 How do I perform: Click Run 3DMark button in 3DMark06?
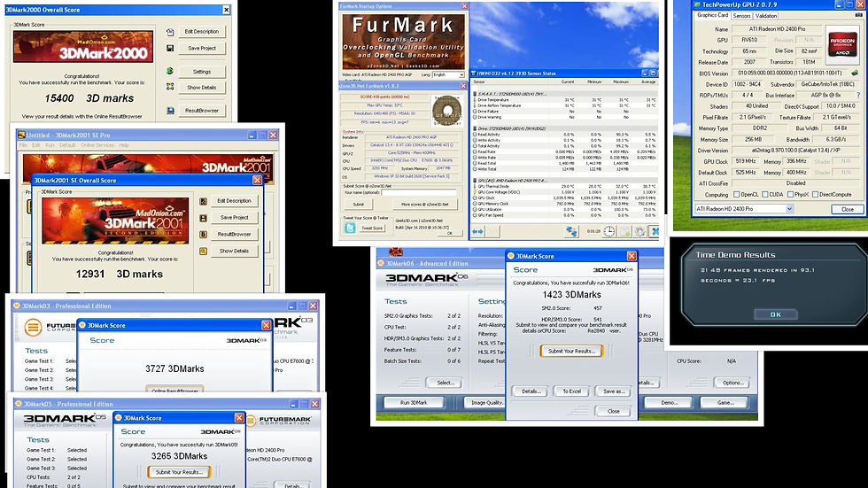(x=414, y=403)
